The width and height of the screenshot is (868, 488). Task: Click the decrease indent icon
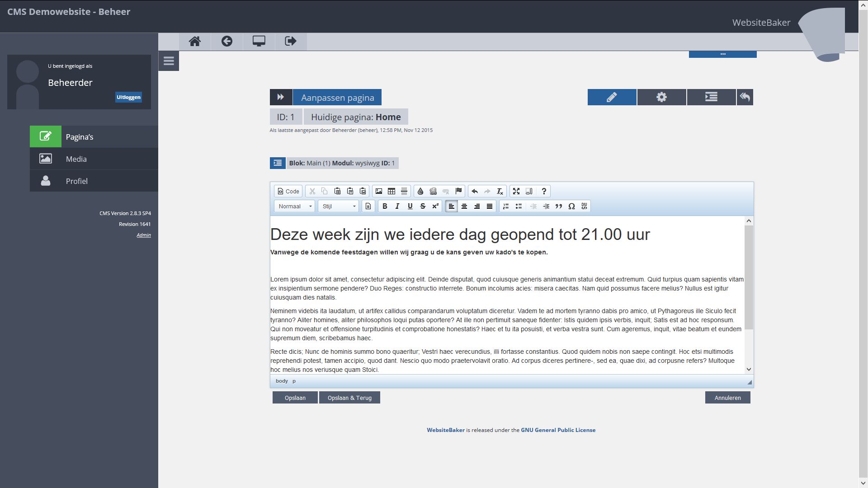point(533,206)
